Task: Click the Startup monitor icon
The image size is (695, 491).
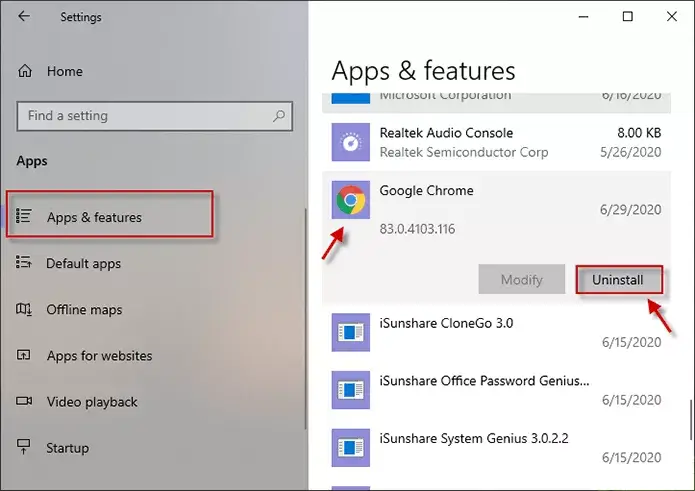Action: [23, 447]
